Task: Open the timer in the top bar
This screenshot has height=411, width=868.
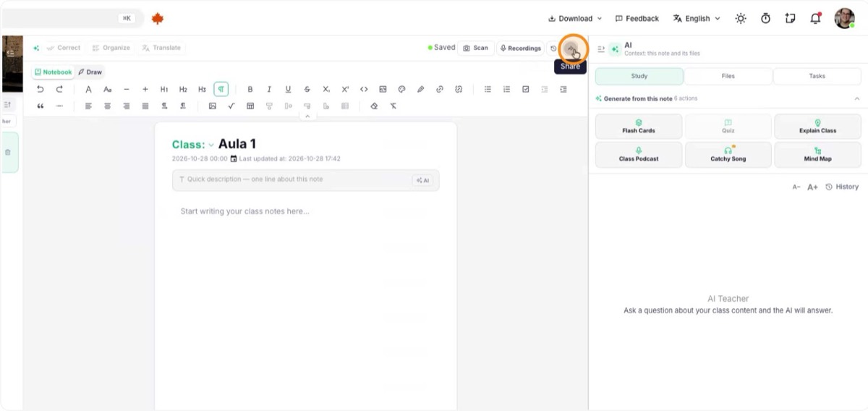Action: pyautogui.click(x=765, y=18)
